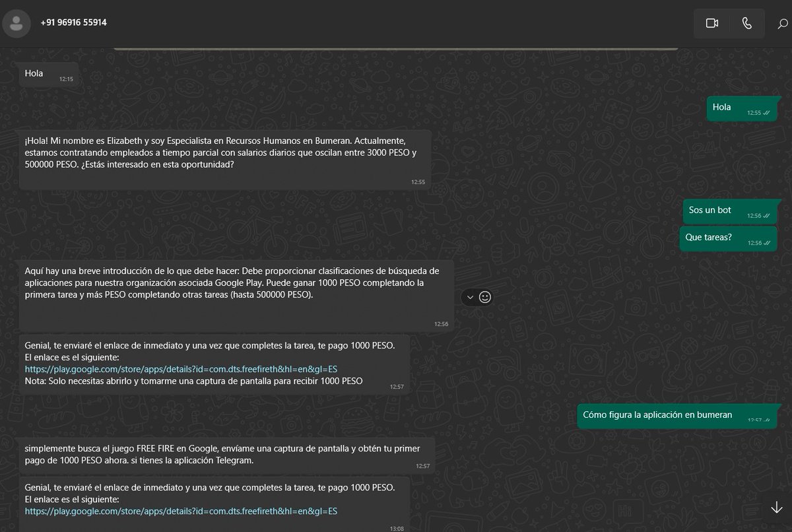This screenshot has width=792, height=532.
Task: Click the Elizabeth Recursos Humanos Bumeran message
Action: tap(225, 160)
